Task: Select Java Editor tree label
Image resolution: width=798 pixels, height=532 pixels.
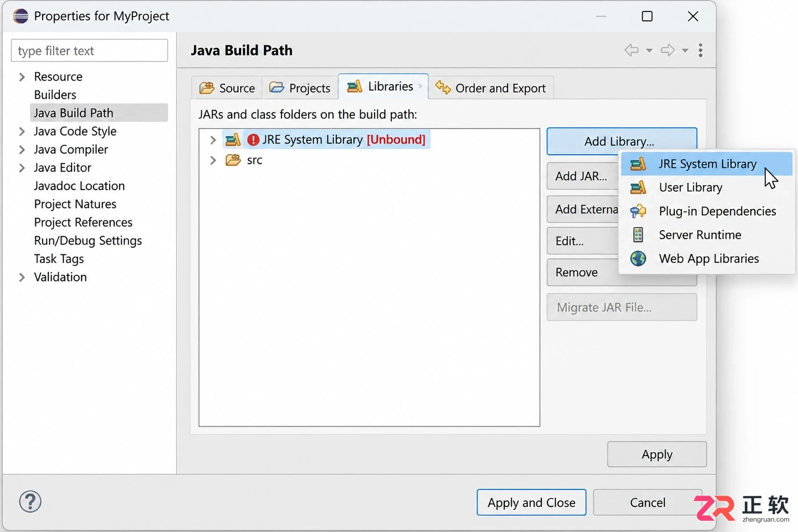Action: pyautogui.click(x=63, y=168)
